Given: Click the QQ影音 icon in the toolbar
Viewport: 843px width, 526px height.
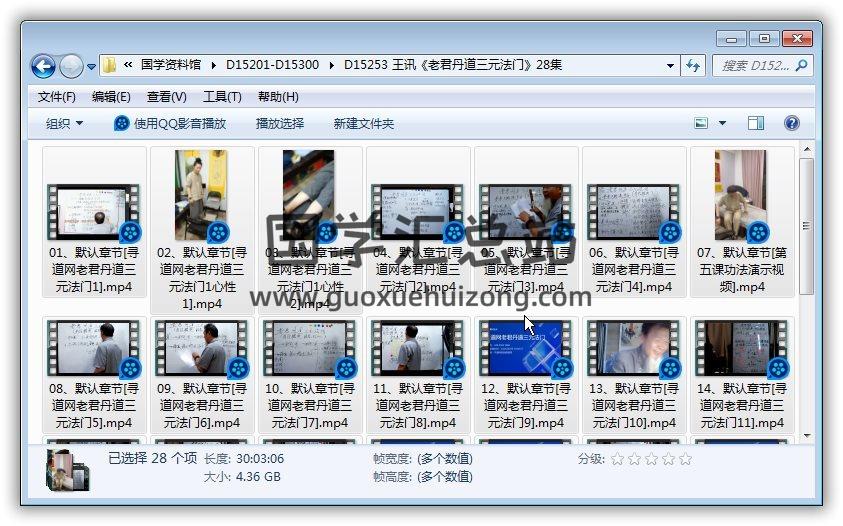Looking at the screenshot, I should coord(122,123).
